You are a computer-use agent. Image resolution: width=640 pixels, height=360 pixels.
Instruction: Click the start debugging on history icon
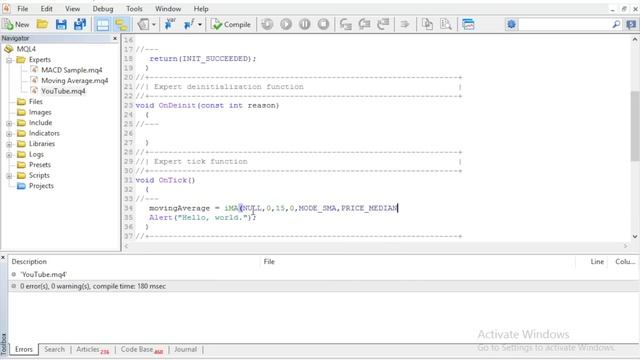(267, 24)
